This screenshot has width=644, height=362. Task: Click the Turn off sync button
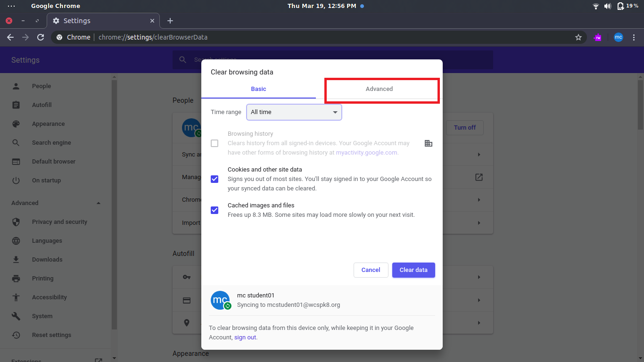tap(465, 128)
